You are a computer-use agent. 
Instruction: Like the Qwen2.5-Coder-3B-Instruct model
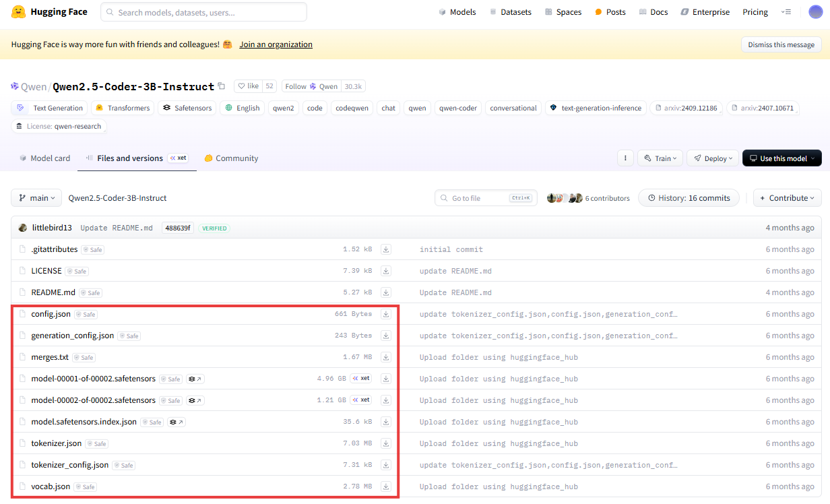249,86
